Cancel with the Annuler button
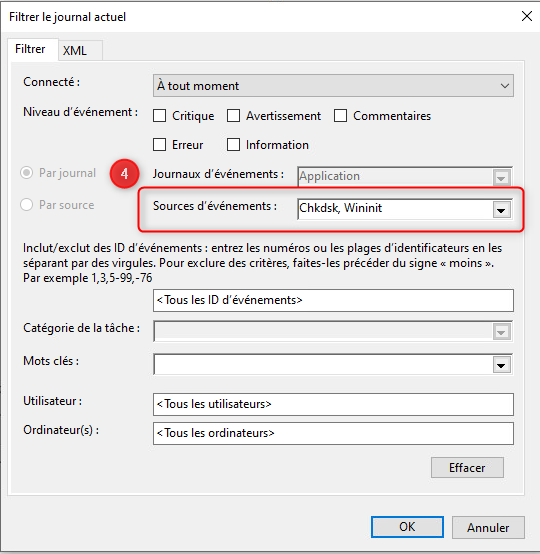Screen dimensions: 540x554 [x=488, y=527]
